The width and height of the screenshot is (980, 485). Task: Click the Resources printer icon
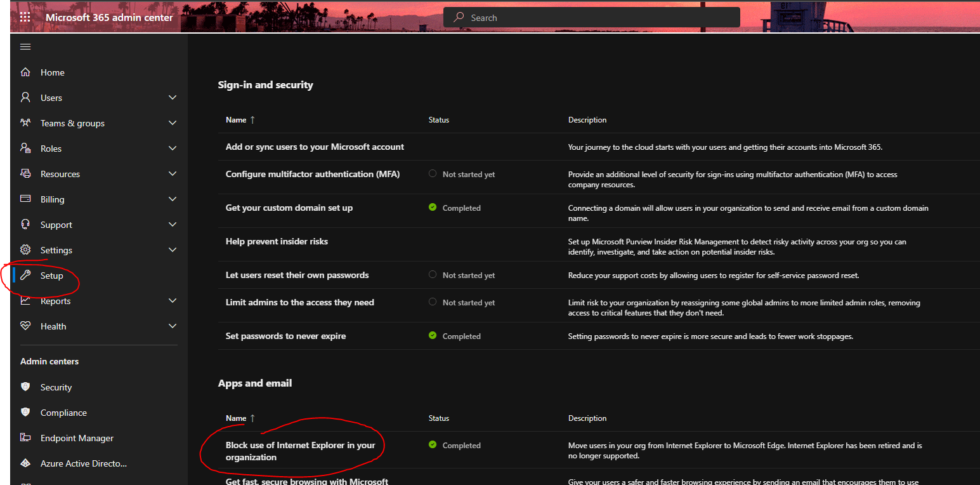click(x=25, y=174)
